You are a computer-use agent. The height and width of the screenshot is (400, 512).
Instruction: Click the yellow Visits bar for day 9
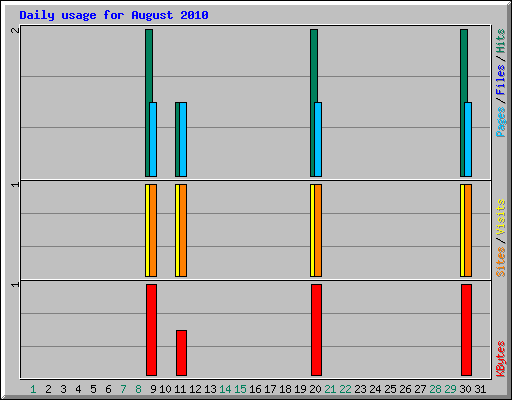[147, 230]
